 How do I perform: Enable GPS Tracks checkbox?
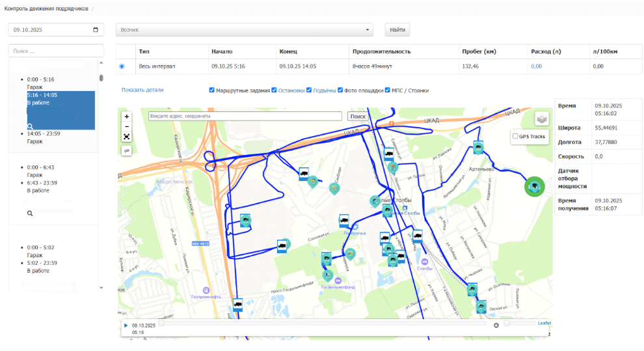click(x=516, y=136)
